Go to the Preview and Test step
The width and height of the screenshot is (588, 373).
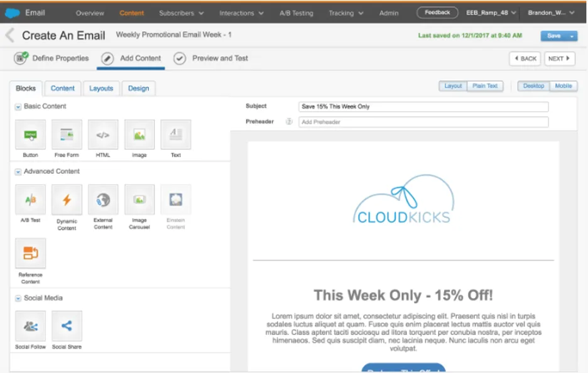click(210, 58)
